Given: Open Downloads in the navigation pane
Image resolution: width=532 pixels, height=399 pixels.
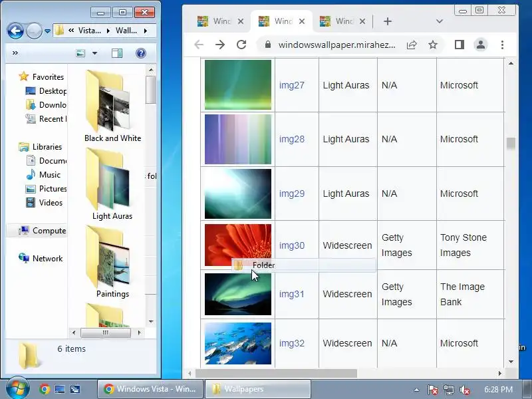Looking at the screenshot, I should click(x=46, y=105).
